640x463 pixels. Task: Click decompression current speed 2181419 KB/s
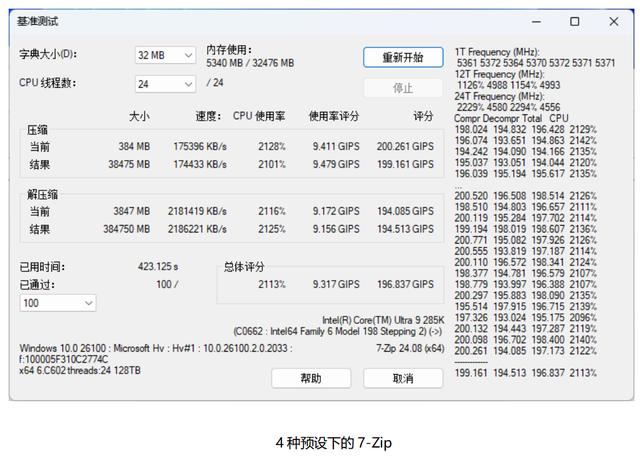click(x=197, y=211)
